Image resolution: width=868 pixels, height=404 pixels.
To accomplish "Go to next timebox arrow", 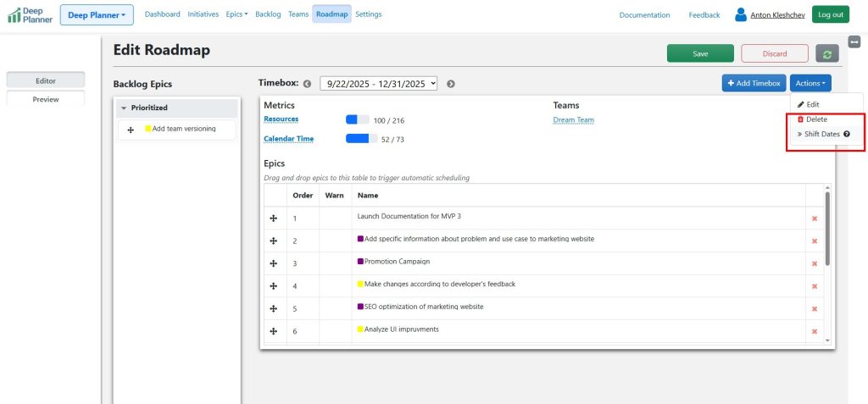I will 451,83.
